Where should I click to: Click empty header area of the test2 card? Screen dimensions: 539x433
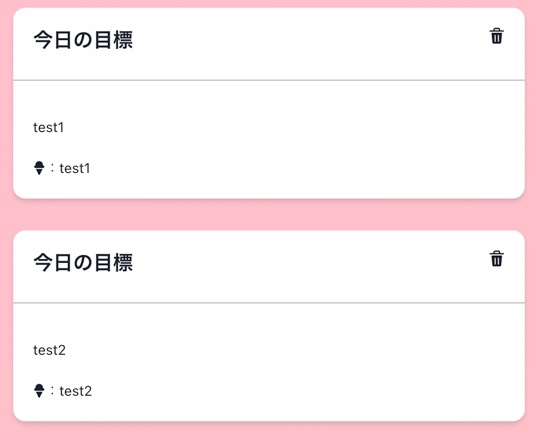coord(309,266)
